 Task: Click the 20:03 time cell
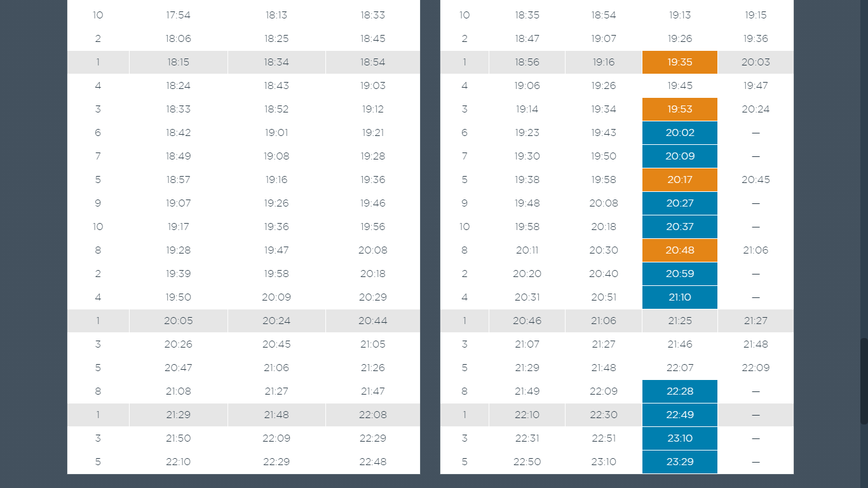tap(756, 62)
